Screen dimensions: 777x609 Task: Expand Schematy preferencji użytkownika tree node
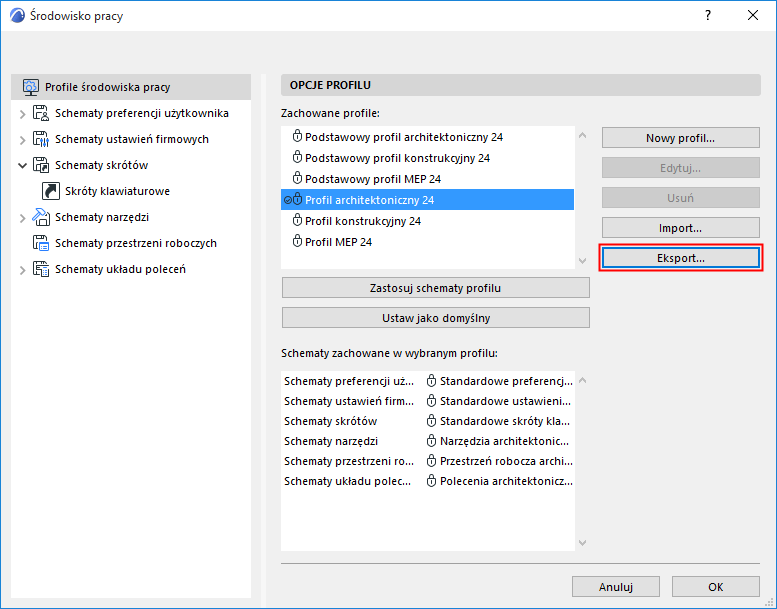point(22,114)
